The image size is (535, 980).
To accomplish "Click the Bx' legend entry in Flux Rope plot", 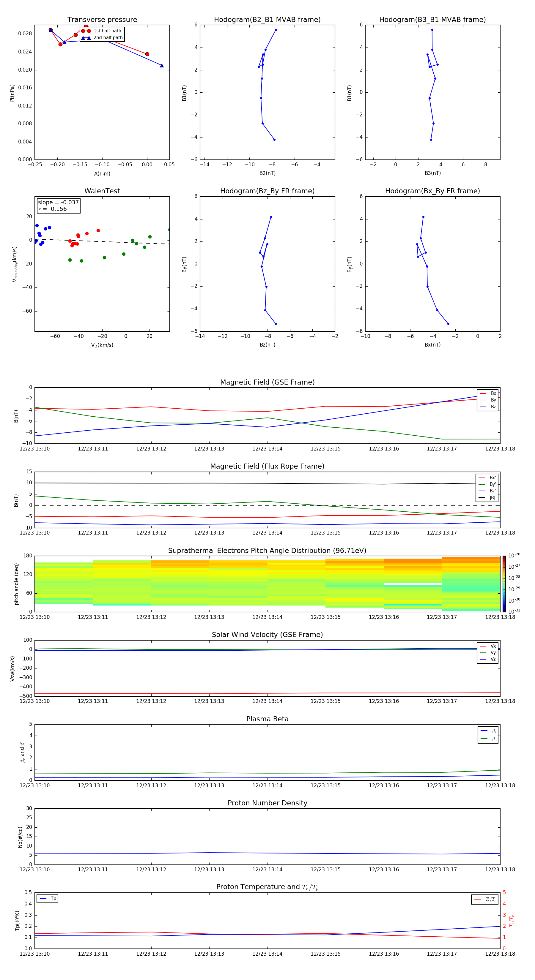I will (487, 478).
